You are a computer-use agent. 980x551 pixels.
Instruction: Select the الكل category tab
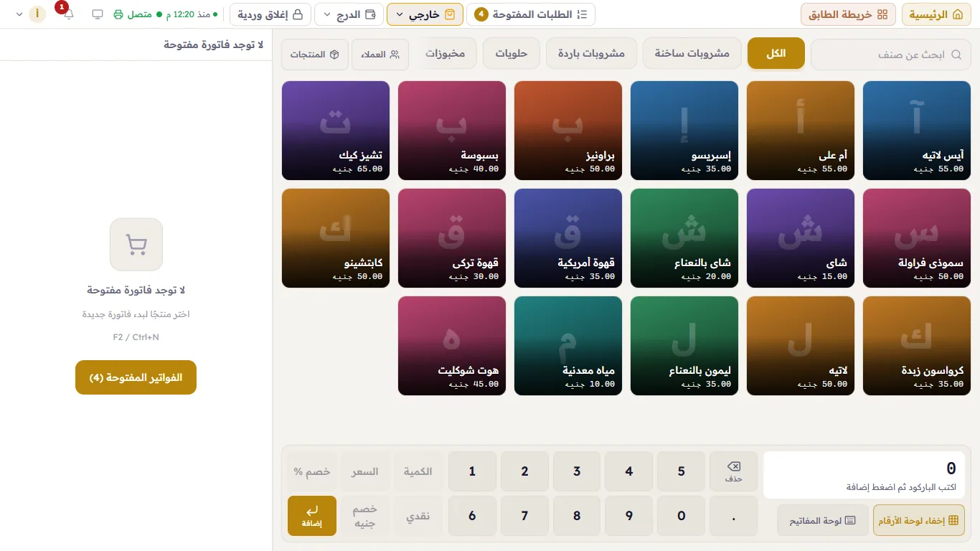coord(776,54)
